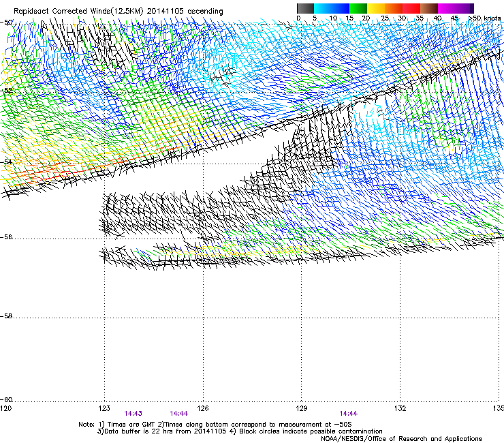Image resolution: width=504 pixels, height=443 pixels.
Task: Click the '45' legend scale label
Action: pos(454,18)
